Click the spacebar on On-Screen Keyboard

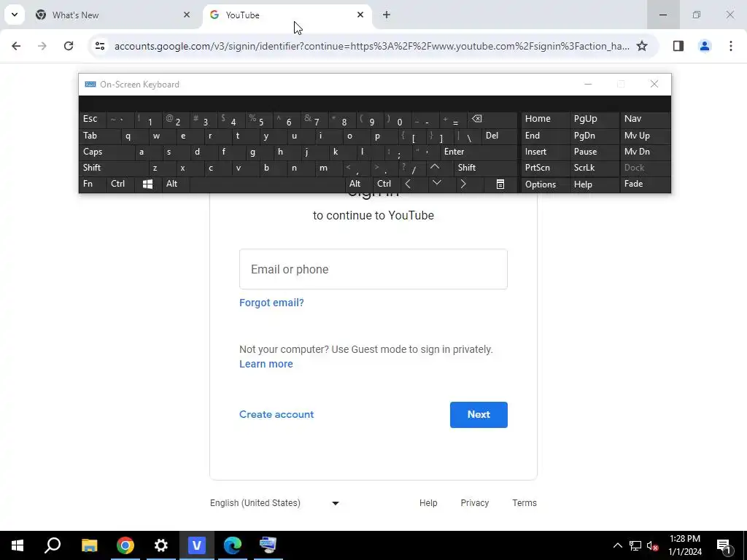[267, 184]
